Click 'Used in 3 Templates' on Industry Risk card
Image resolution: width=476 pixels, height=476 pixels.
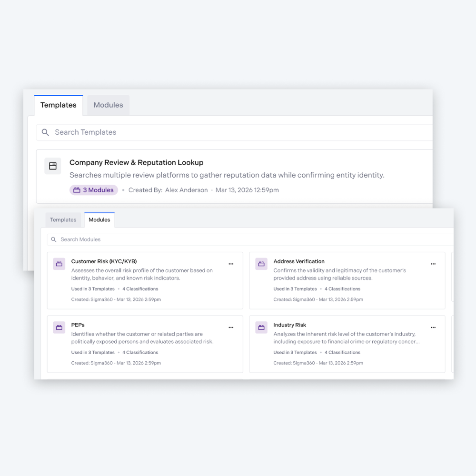point(295,352)
